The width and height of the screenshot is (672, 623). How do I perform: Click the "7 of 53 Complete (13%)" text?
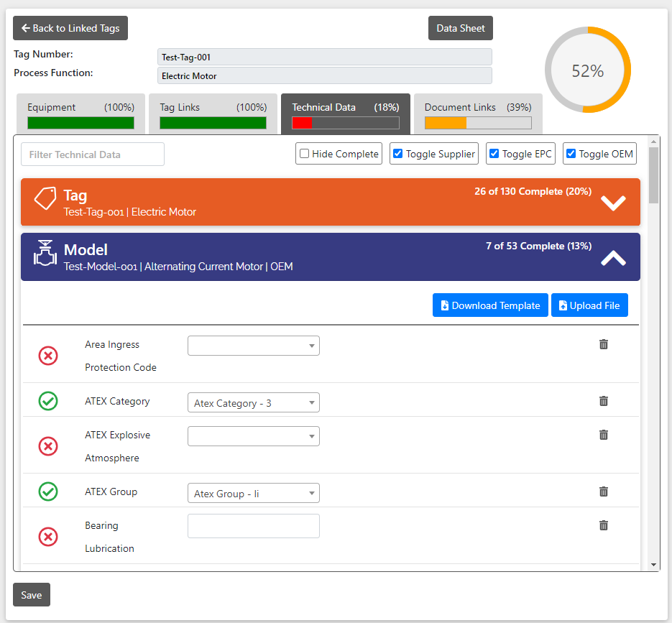538,246
